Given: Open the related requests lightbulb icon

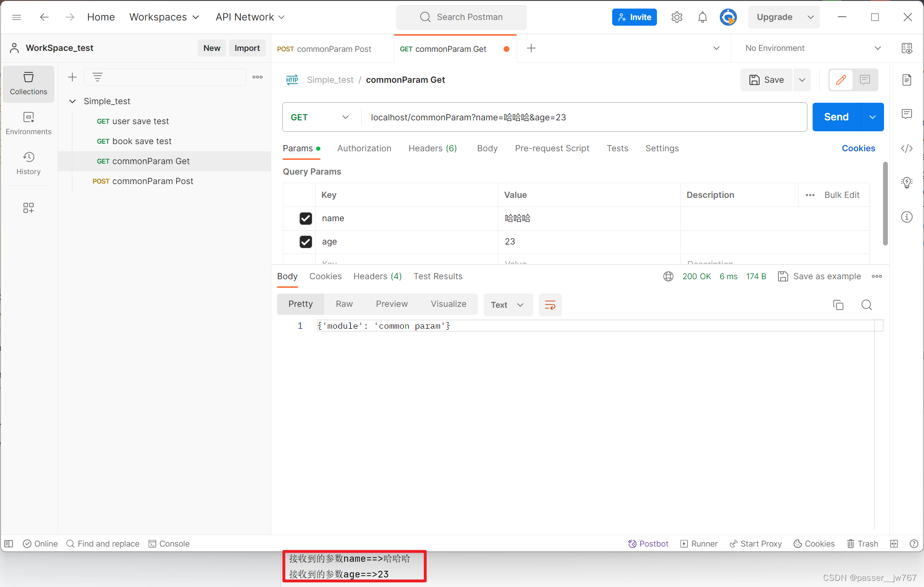Looking at the screenshot, I should (907, 183).
